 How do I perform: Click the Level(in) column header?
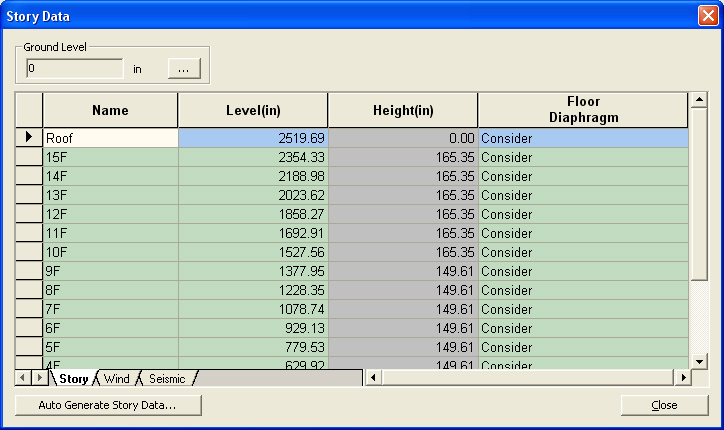pyautogui.click(x=252, y=110)
